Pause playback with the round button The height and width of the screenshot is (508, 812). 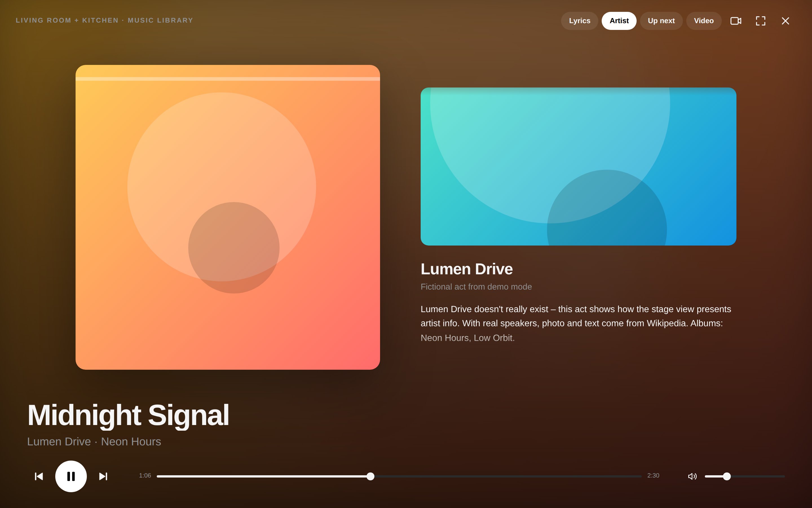(x=71, y=476)
